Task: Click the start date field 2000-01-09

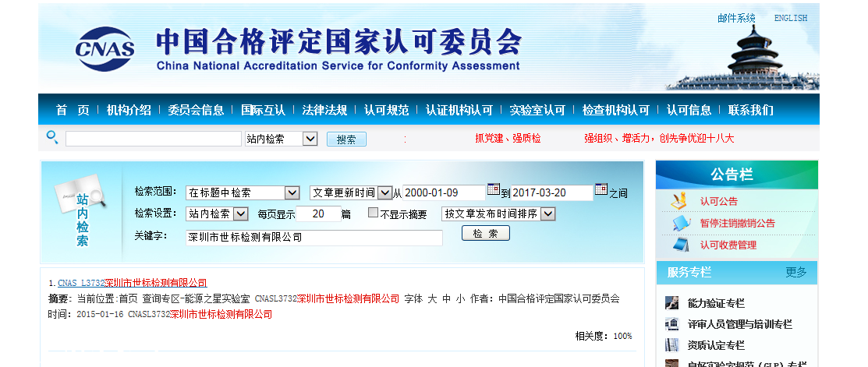Action: 444,193
